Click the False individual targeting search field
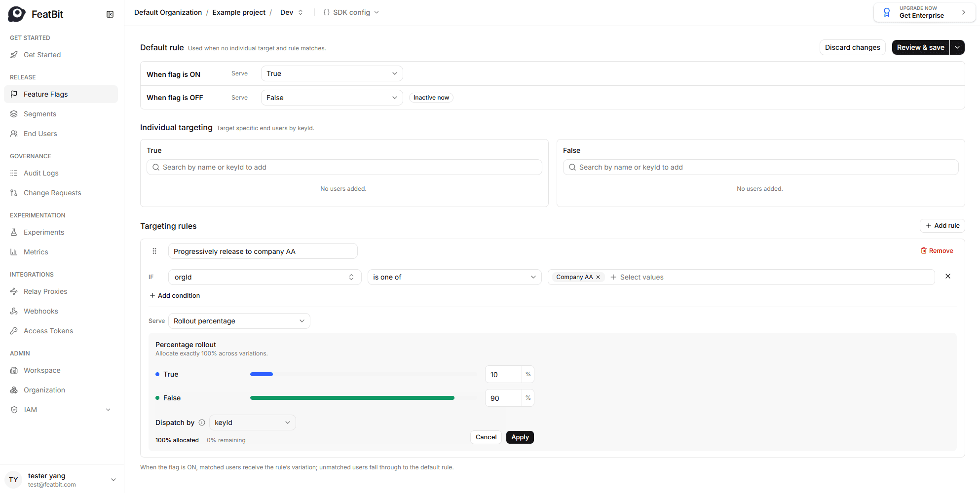Viewport: 980px width, 493px height. point(761,167)
